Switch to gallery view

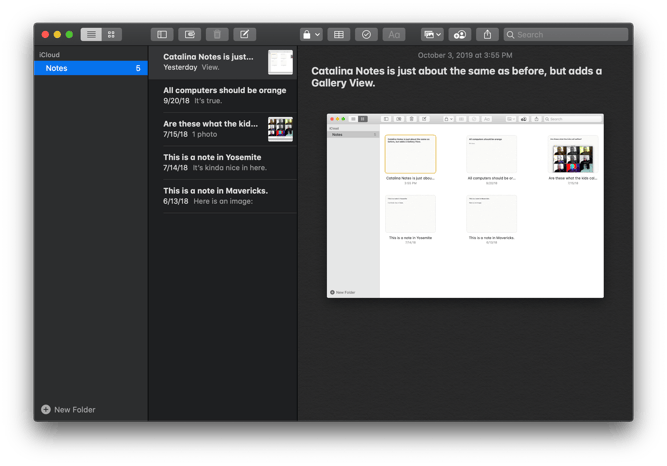pyautogui.click(x=111, y=34)
